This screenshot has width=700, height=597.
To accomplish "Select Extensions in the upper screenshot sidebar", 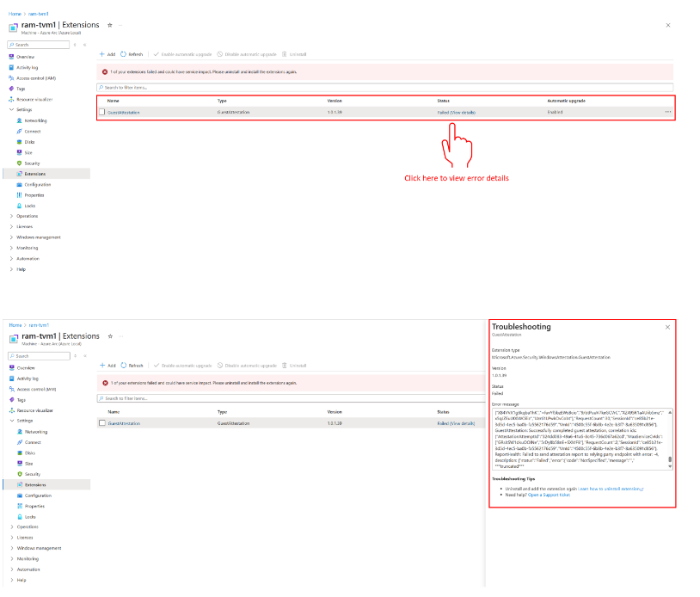I will 46,174.
